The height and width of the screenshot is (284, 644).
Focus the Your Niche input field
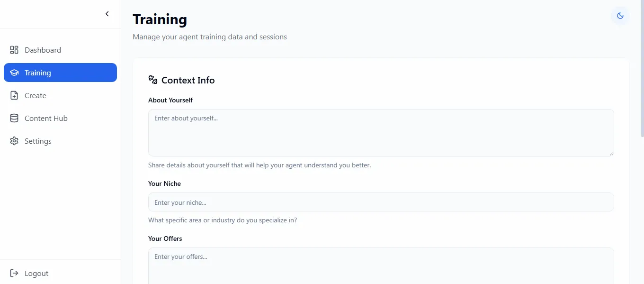(381, 202)
